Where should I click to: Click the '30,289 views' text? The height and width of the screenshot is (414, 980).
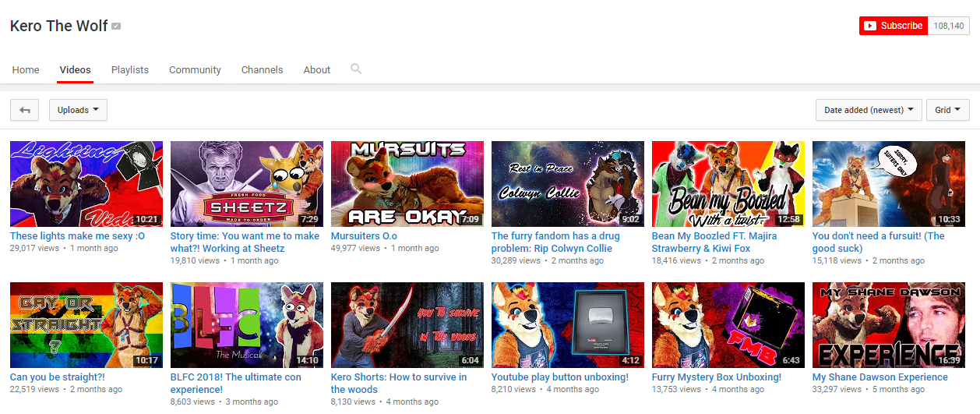516,261
